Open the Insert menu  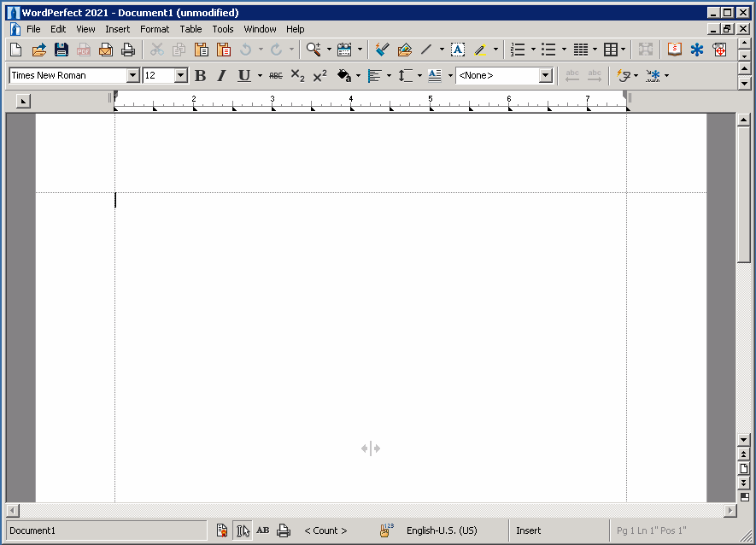tap(118, 29)
